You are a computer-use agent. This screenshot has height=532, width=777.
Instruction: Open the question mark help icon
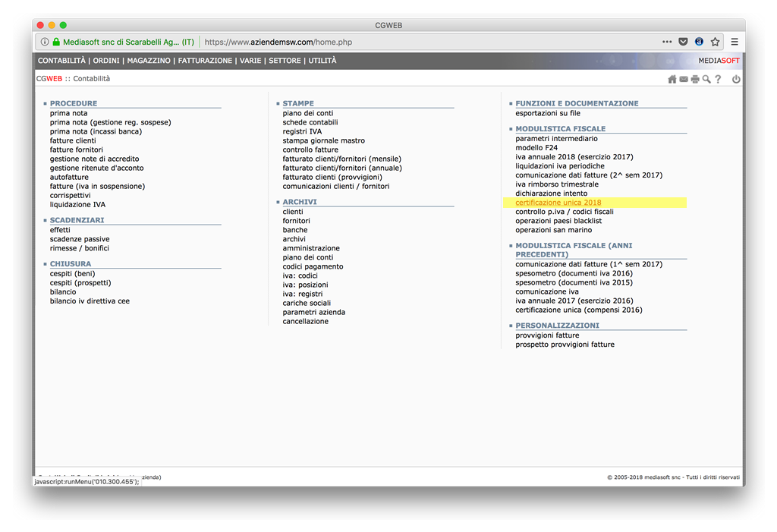click(718, 80)
